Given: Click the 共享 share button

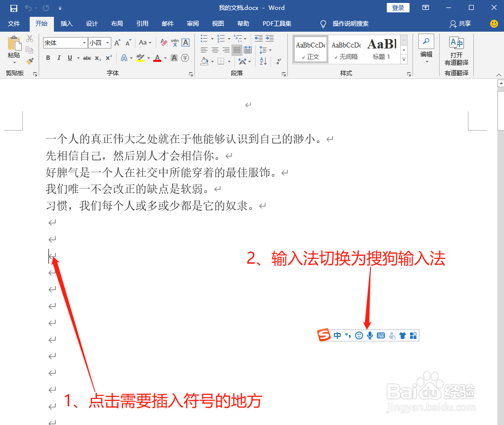Looking at the screenshot, I should click(x=460, y=23).
